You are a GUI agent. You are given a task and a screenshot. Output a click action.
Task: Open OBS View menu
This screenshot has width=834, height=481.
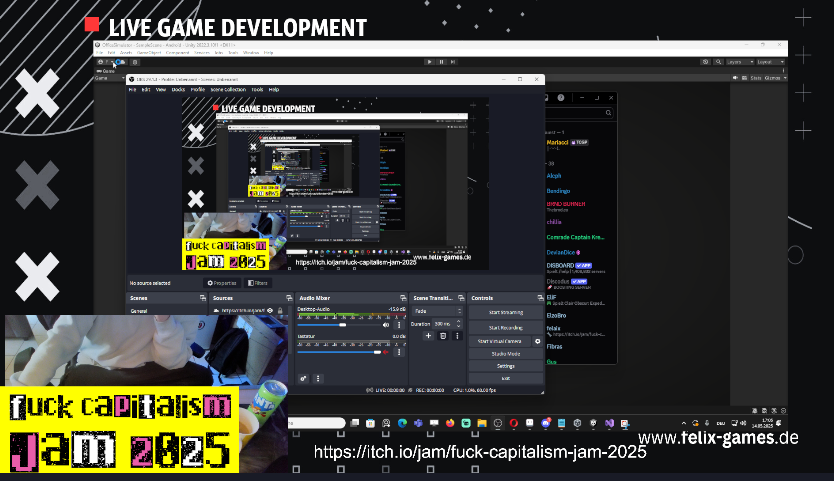(x=161, y=89)
